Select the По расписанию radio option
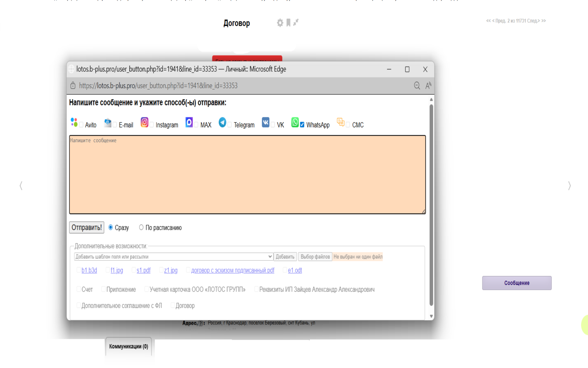 tap(141, 227)
